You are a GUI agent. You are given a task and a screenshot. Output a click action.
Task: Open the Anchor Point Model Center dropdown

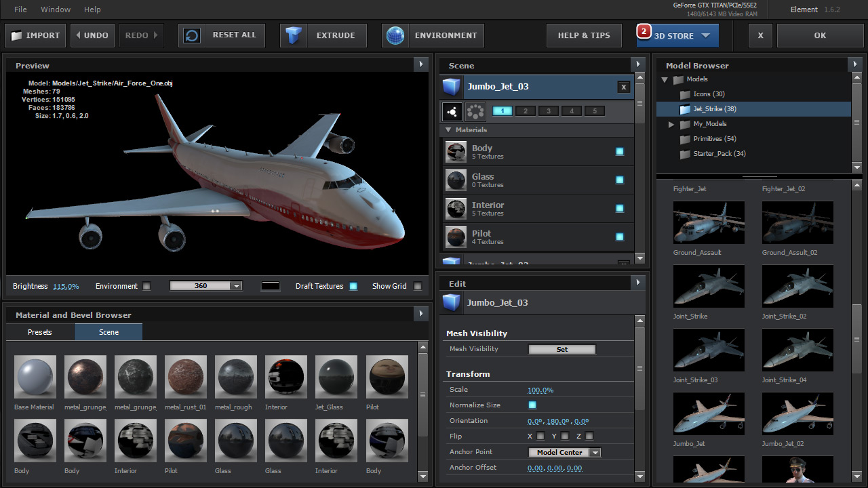[564, 453]
